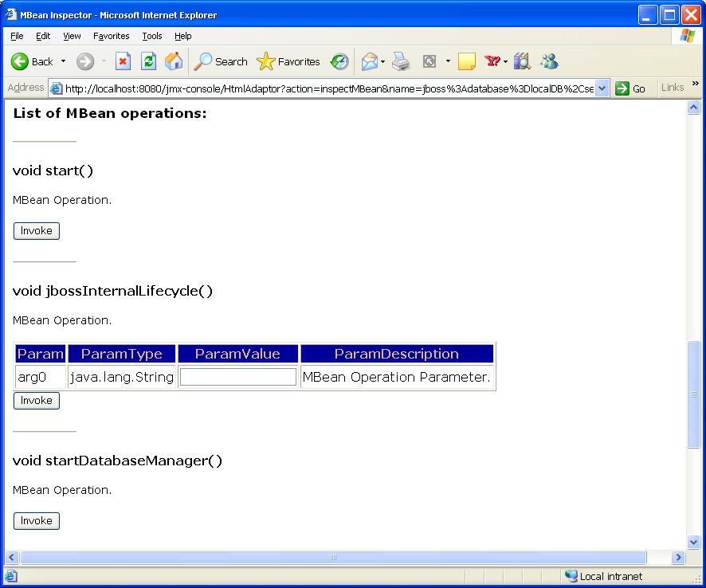Open the History toolbar icon
The image size is (706, 588).
point(339,61)
